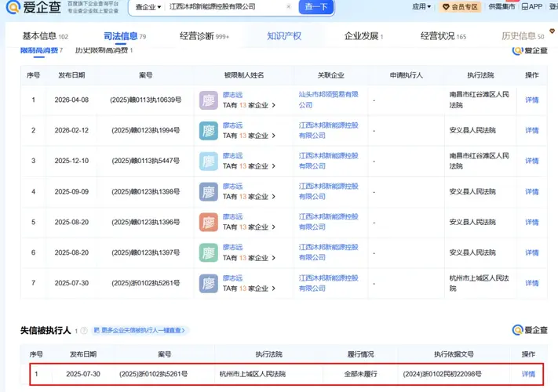Open 江西沐邦新能源控股有限公司 link in row 7
This screenshot has height=392, width=558.
pos(328,283)
